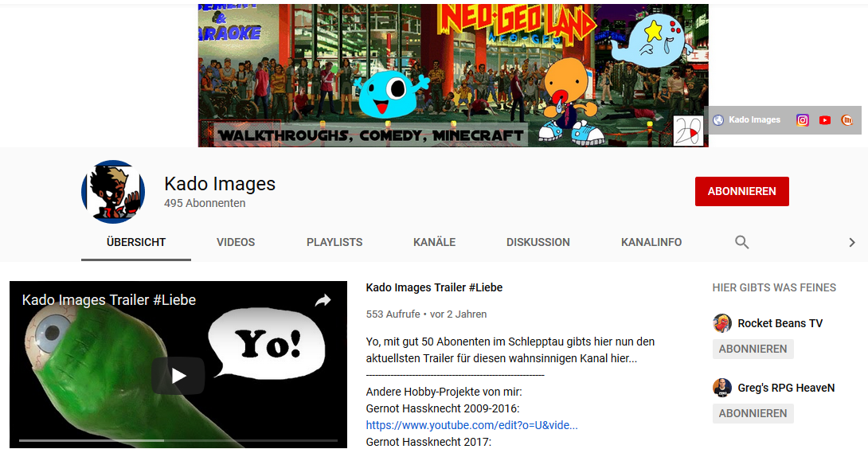This screenshot has width=868, height=449.
Task: Subscribe to Greg's RPG HeaveN
Action: click(753, 413)
